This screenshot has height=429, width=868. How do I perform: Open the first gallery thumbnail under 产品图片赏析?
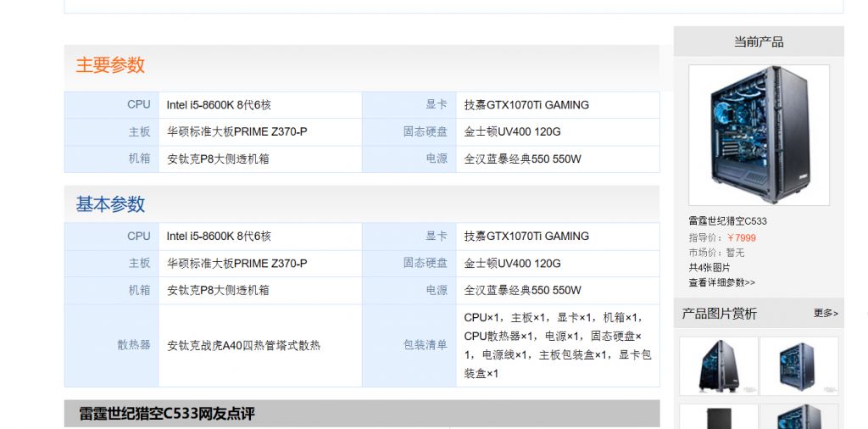(x=719, y=366)
